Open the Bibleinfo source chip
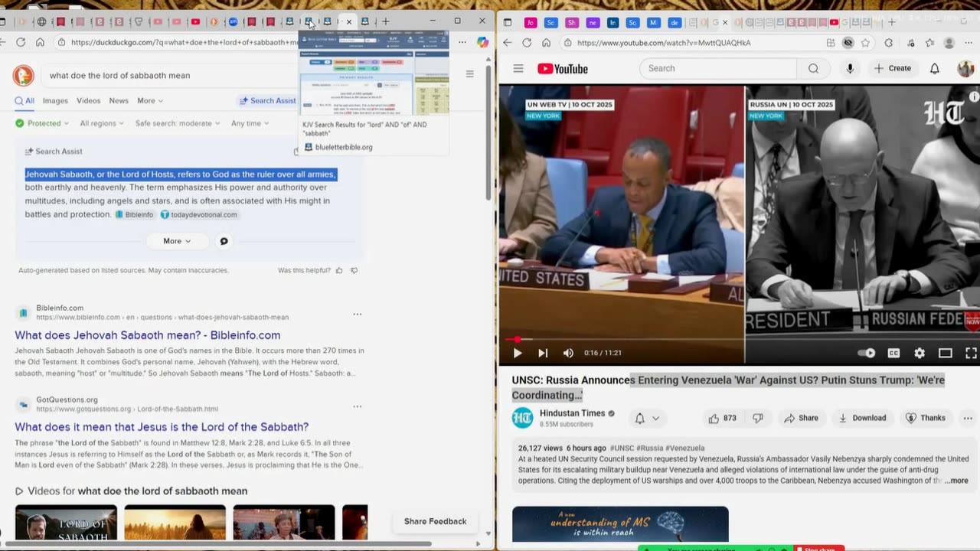The image size is (980, 551). tap(135, 215)
